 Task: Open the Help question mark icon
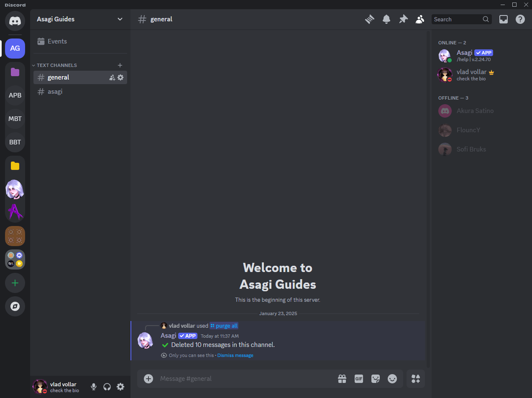pos(520,19)
